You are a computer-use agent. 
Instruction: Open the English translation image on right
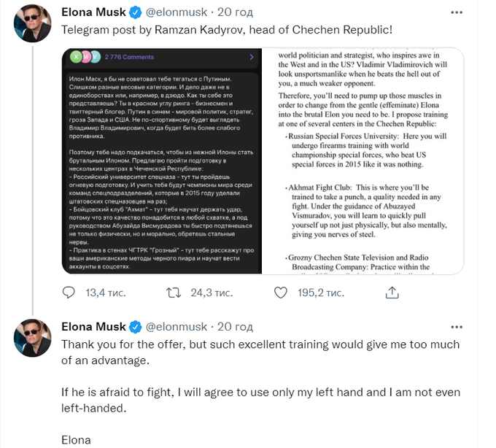pos(363,161)
